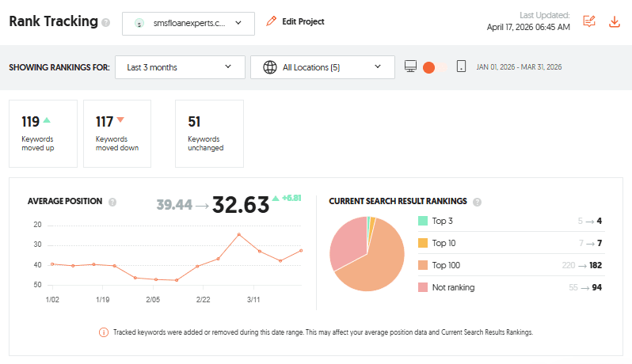
Task: Click the orange Top 100 legend swatch
Action: coord(423,265)
